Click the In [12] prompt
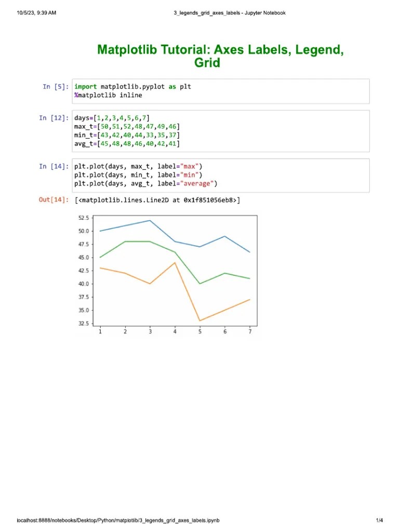The image size is (399, 532). coord(54,118)
